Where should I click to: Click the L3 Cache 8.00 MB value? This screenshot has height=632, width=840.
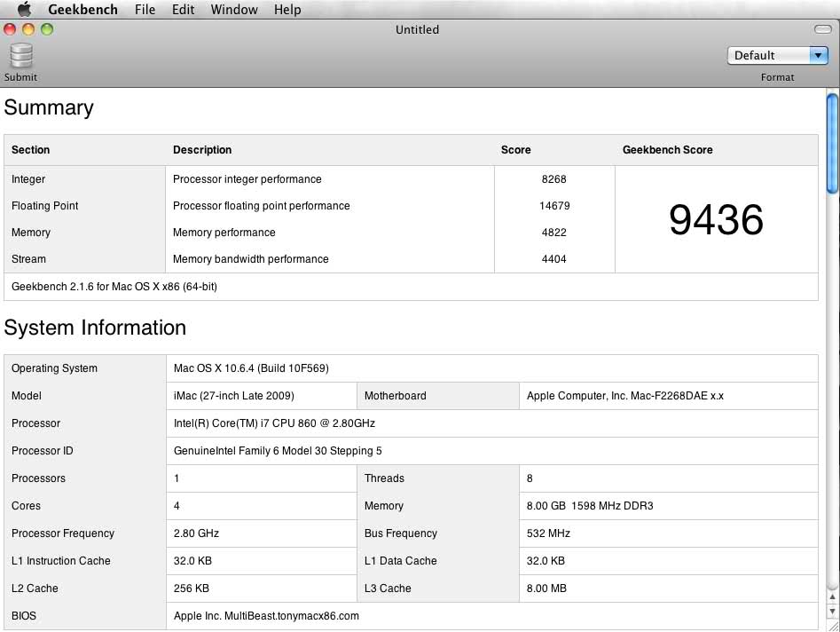pyautogui.click(x=546, y=588)
